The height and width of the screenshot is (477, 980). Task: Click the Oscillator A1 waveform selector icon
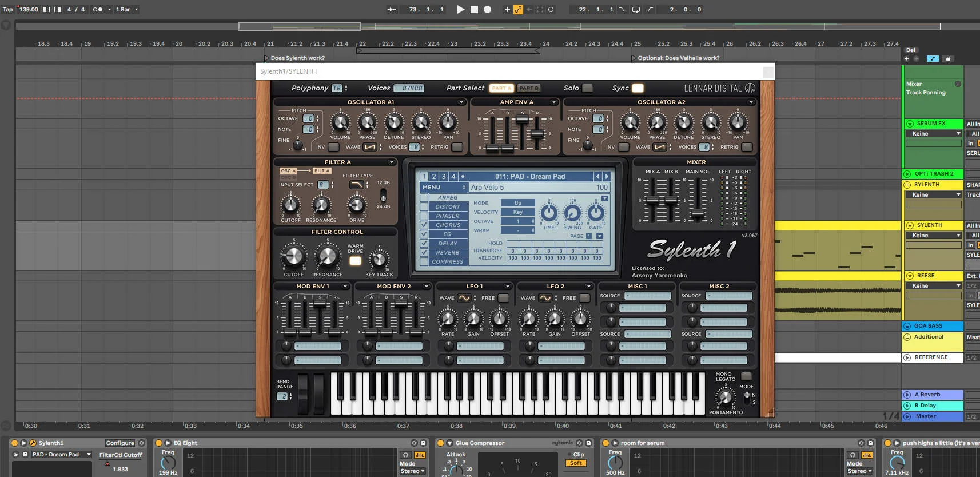(370, 147)
